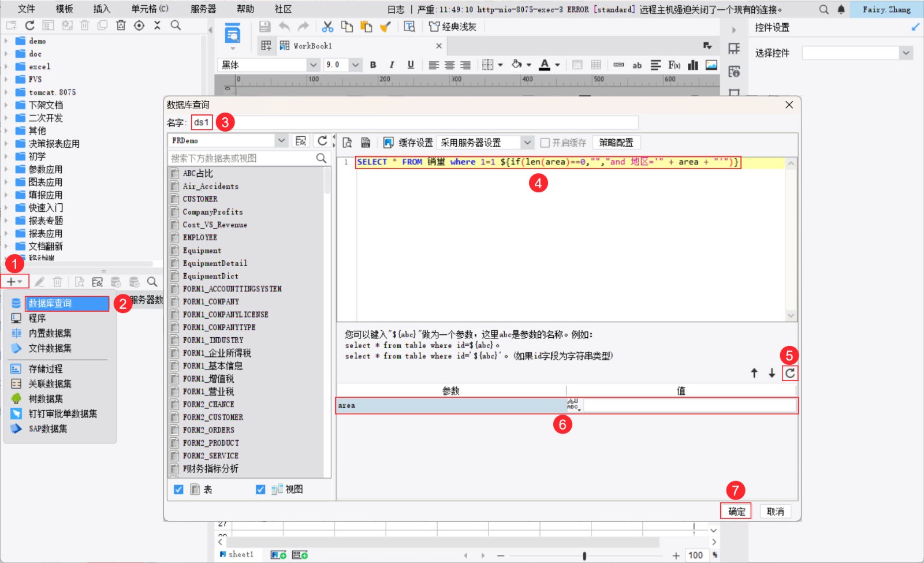Move the parameter down with the down arrow
The image size is (924, 563).
click(x=772, y=373)
